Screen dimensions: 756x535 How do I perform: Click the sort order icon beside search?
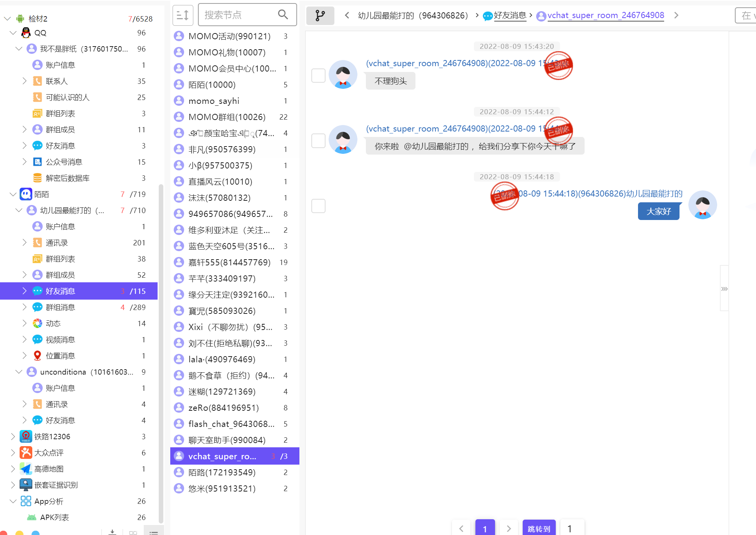click(183, 15)
